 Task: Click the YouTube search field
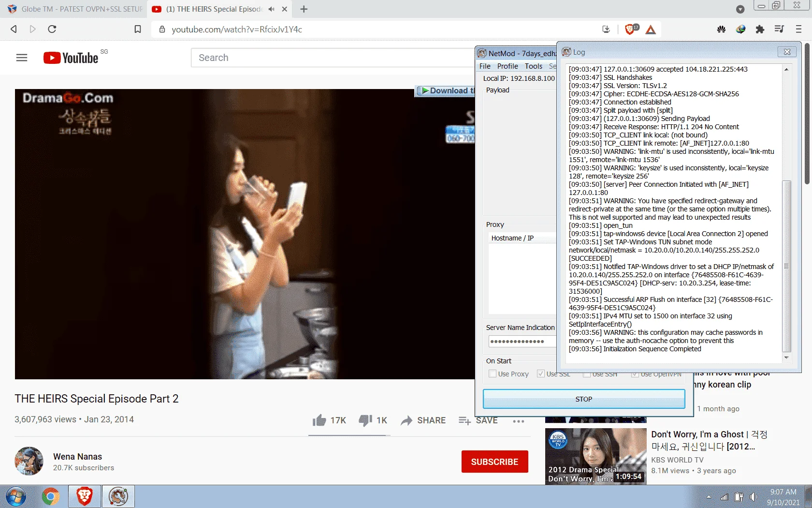(x=333, y=58)
